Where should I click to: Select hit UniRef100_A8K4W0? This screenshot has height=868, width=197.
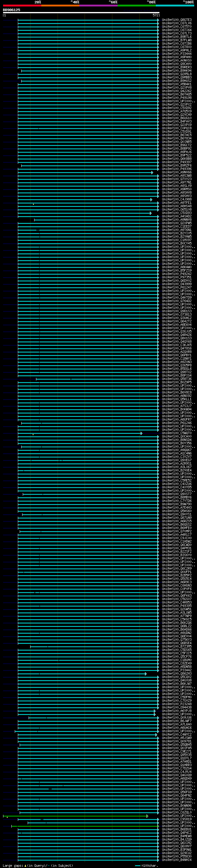pos(177,267)
